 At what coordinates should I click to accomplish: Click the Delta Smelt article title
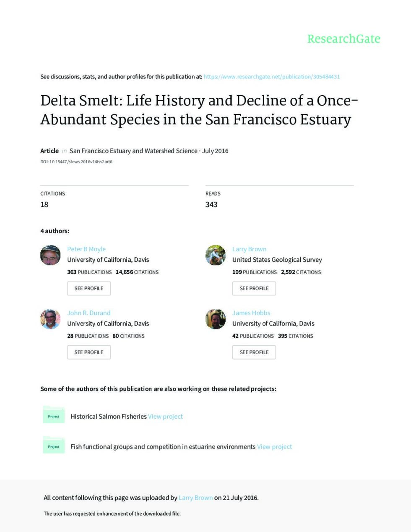199,110
